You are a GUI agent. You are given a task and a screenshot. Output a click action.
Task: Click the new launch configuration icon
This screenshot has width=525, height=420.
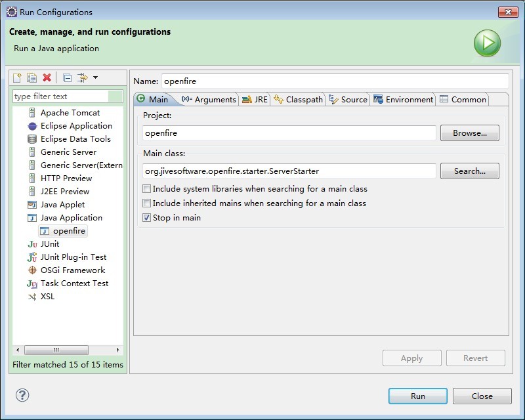click(x=18, y=77)
